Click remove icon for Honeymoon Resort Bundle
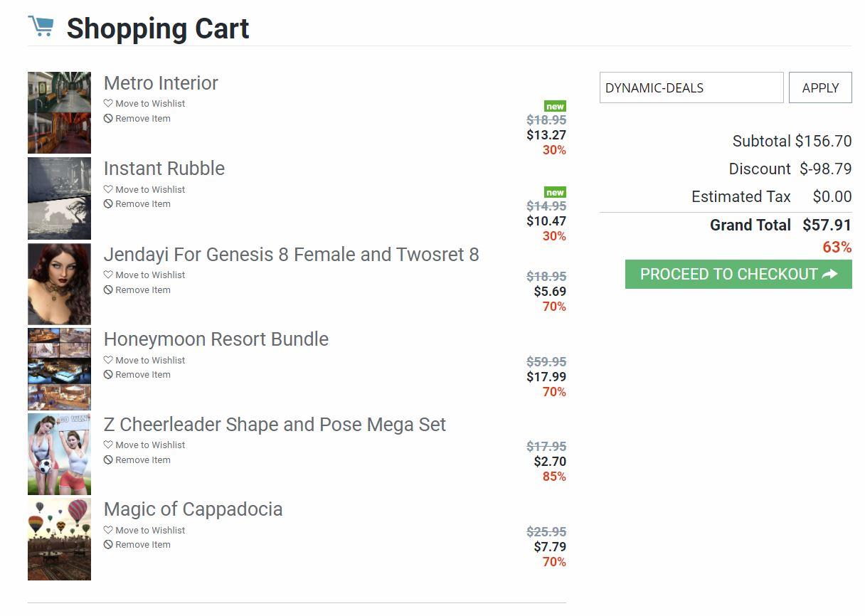This screenshot has height=616, width=865. pos(108,375)
